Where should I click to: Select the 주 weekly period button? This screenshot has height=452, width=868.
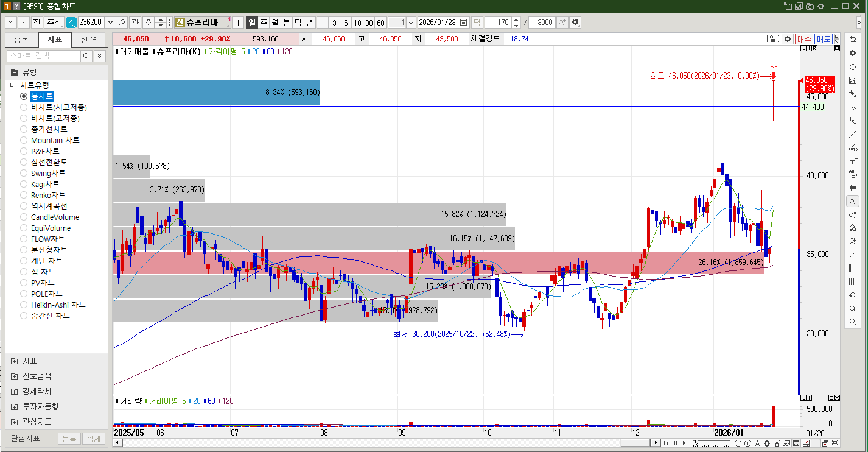click(264, 23)
